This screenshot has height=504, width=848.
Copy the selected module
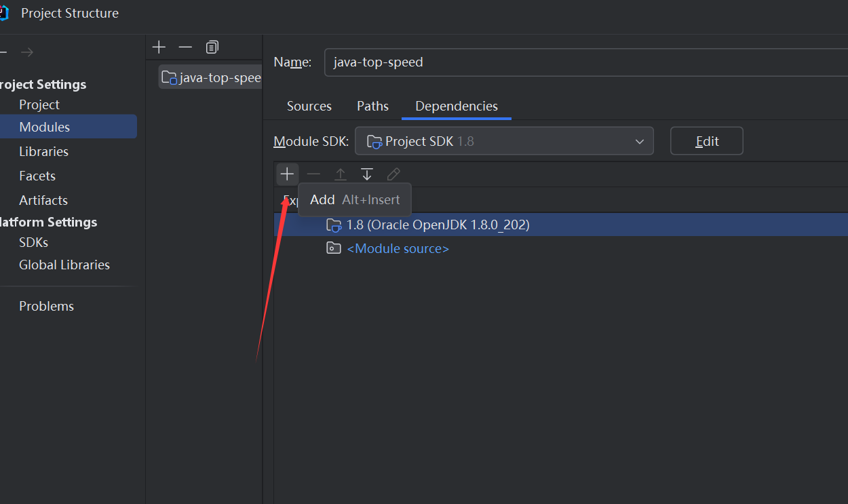pos(212,47)
